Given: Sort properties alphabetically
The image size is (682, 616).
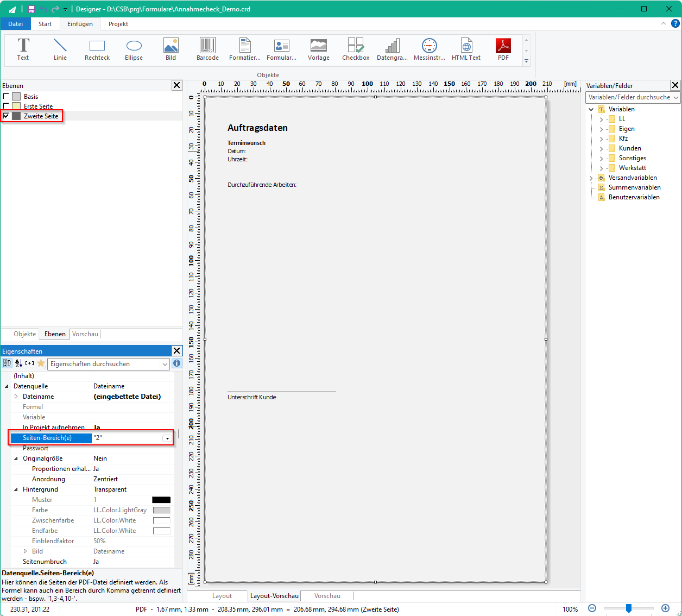Looking at the screenshot, I should (18, 363).
